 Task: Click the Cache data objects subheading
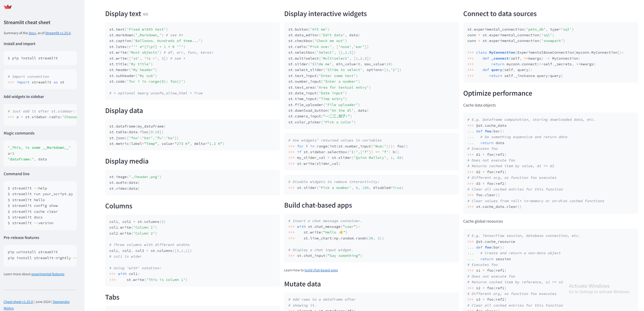point(479,105)
